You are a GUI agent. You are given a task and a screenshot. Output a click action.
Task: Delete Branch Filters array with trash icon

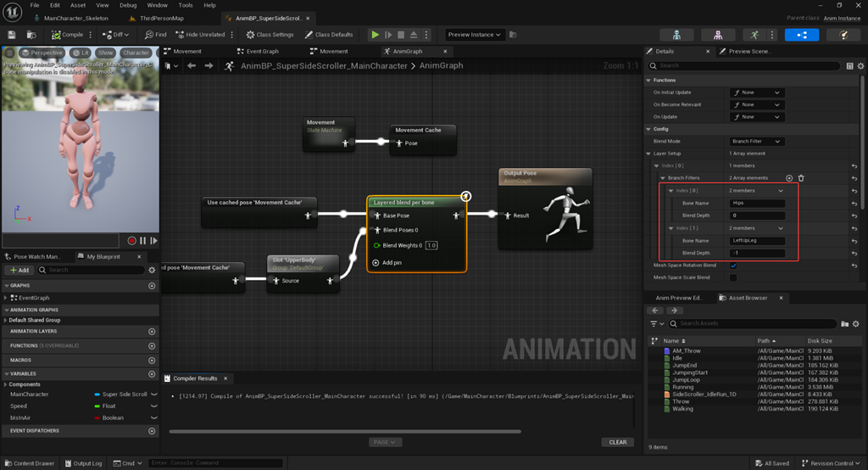tap(801, 178)
